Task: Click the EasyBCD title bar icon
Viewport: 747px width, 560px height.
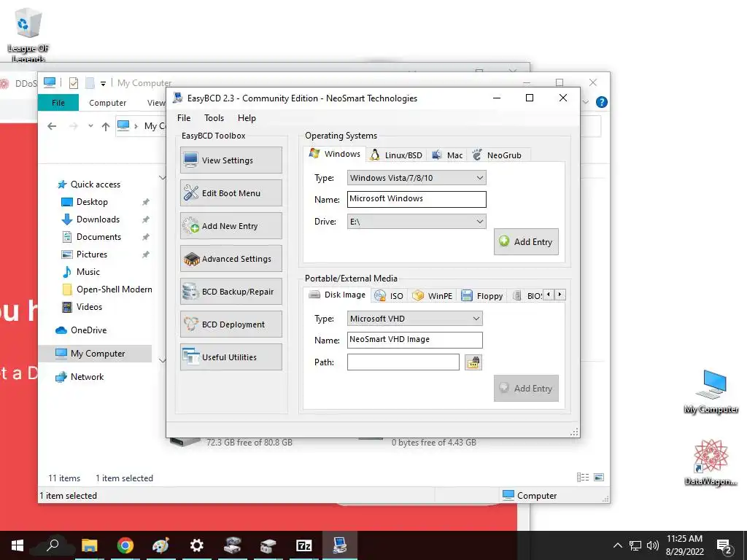Action: [x=178, y=98]
